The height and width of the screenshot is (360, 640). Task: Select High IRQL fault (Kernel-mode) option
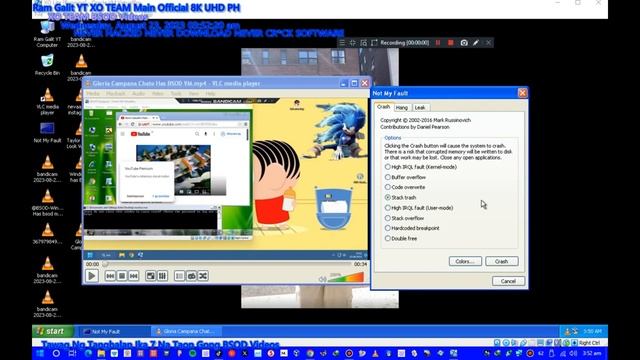[x=421, y=167]
